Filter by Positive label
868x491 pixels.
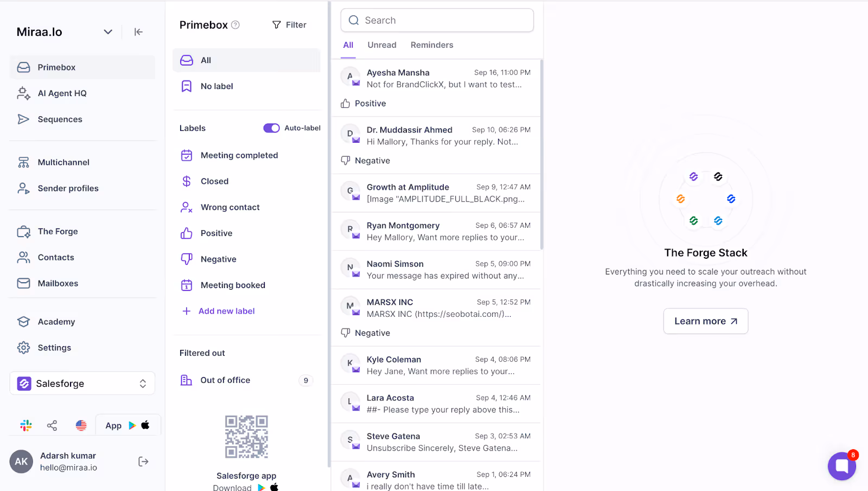tap(246, 233)
